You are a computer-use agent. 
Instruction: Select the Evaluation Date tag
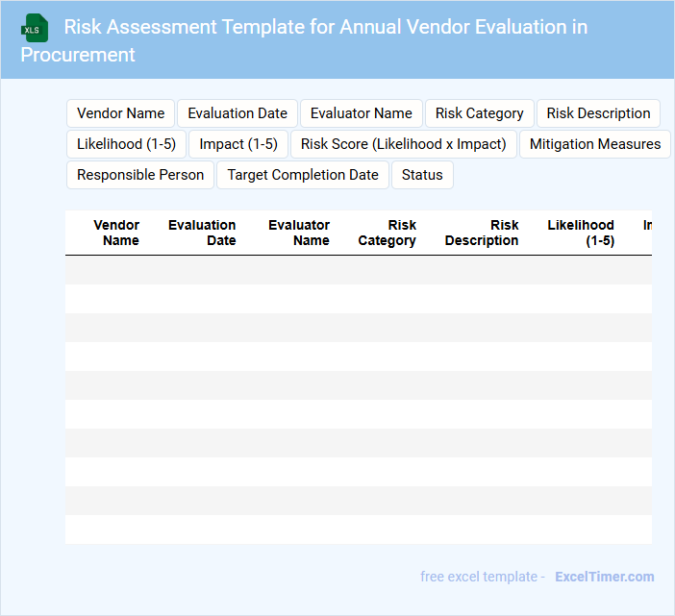[x=237, y=113]
